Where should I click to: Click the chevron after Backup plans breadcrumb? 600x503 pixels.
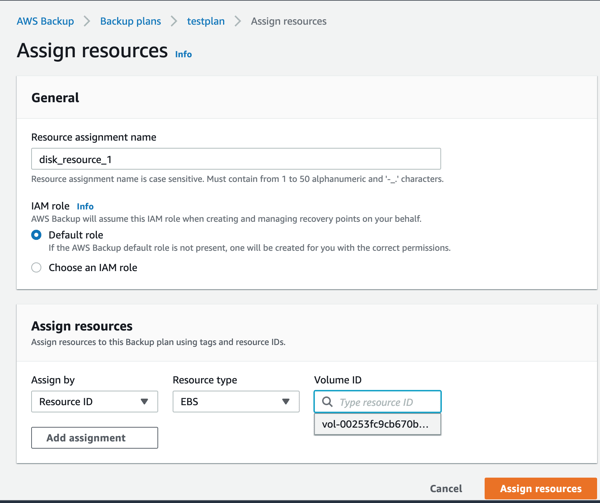tap(174, 21)
